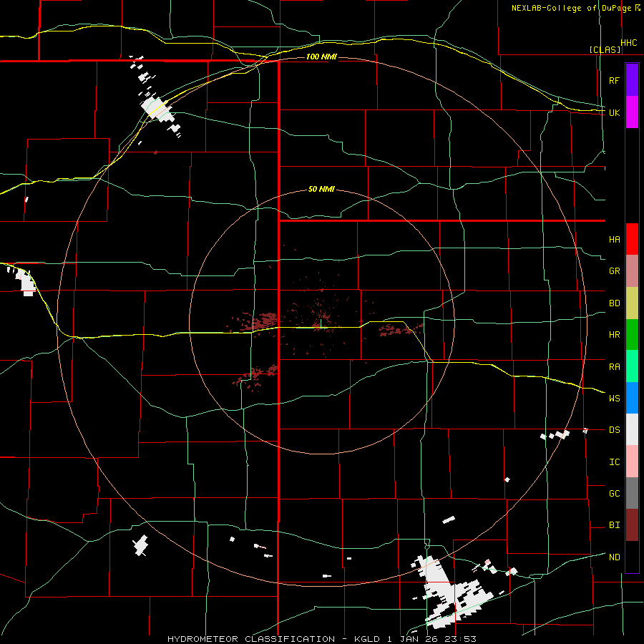
Task: Click the GR salmon legend swatch
Action: coord(632,271)
